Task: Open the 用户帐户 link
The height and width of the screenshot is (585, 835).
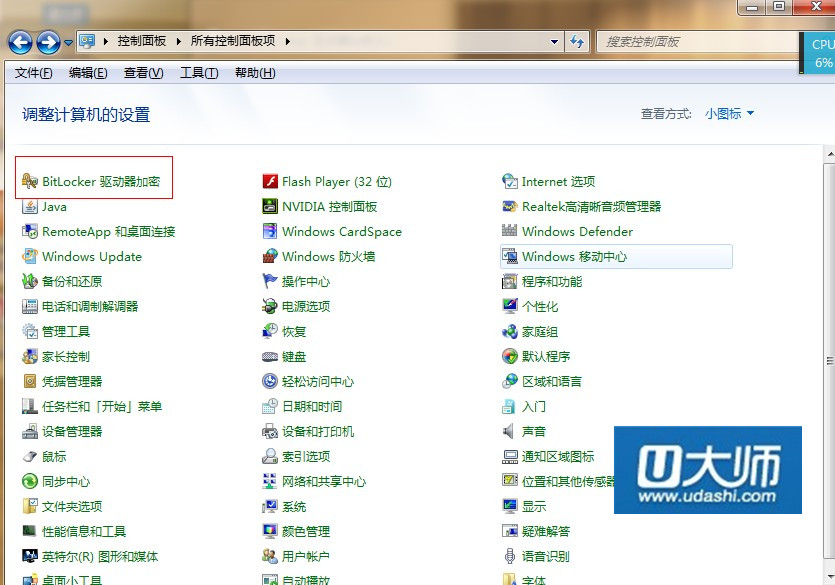Action: (306, 557)
